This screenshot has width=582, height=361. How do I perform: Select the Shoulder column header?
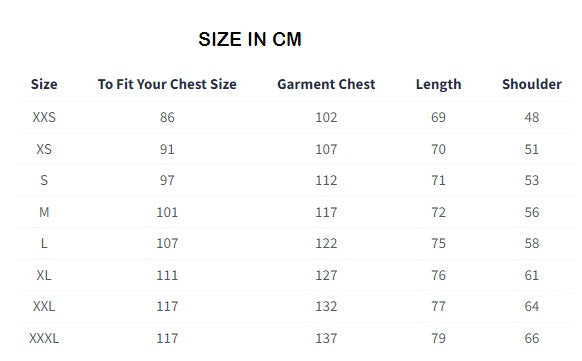[x=532, y=84]
